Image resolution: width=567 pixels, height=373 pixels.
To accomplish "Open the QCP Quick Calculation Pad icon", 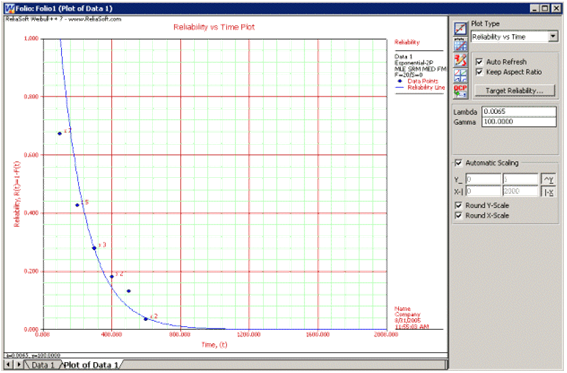I will point(460,91).
